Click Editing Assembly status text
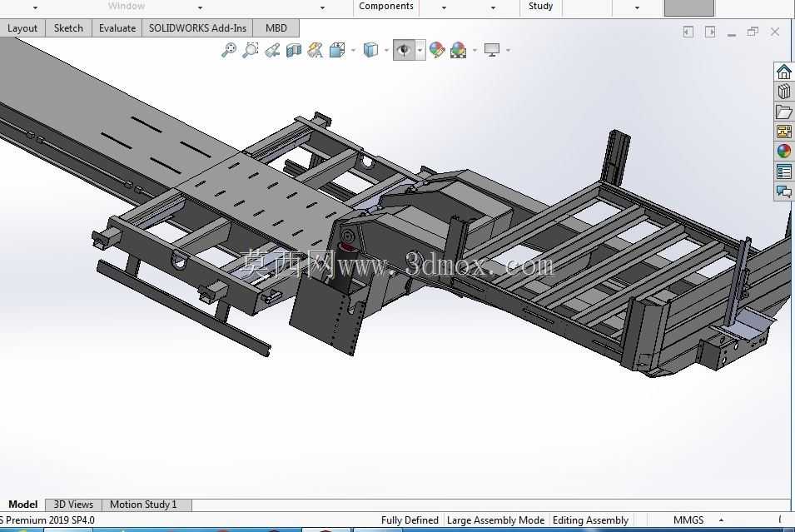Screen dimensions: 795x532 [590, 520]
